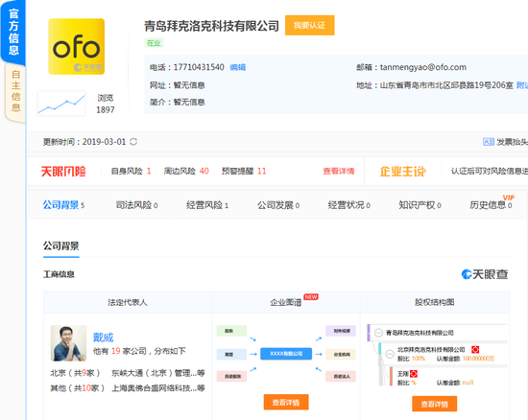Click the 发票抬头 icon
This screenshot has width=528, height=420.
489,142
